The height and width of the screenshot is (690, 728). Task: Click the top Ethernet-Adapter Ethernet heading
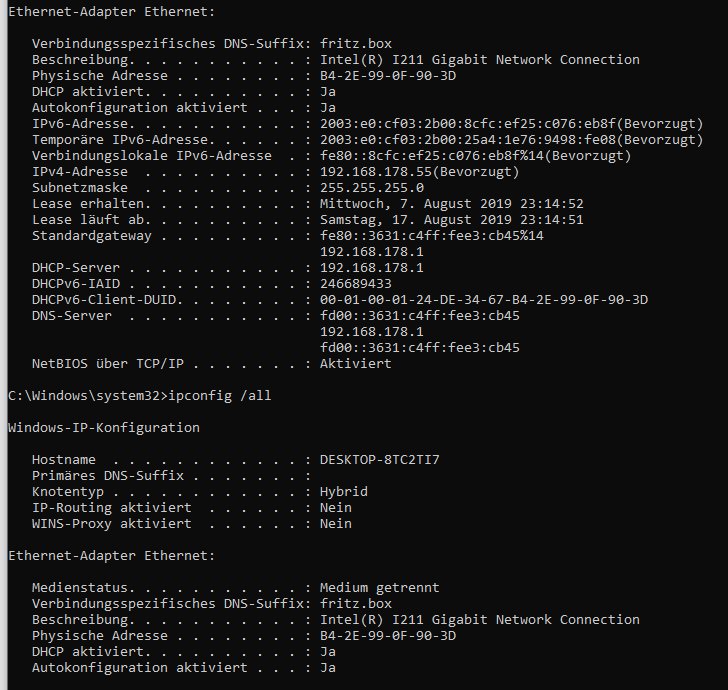112,12
